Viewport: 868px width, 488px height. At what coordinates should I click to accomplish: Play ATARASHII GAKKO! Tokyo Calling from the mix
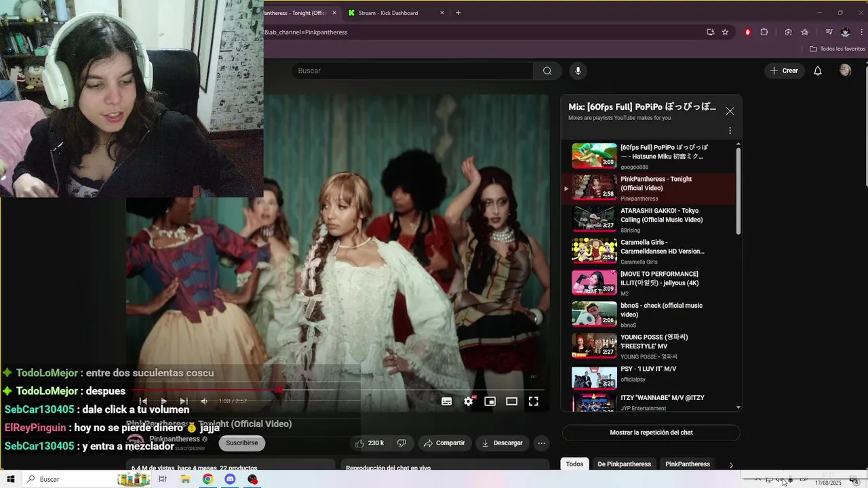(651, 220)
